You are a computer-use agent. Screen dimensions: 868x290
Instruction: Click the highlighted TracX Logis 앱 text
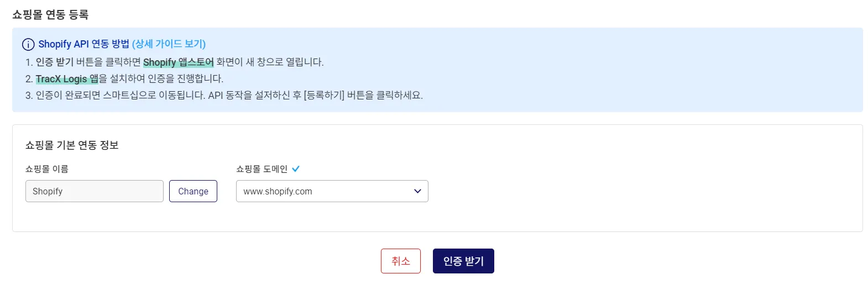(x=67, y=79)
